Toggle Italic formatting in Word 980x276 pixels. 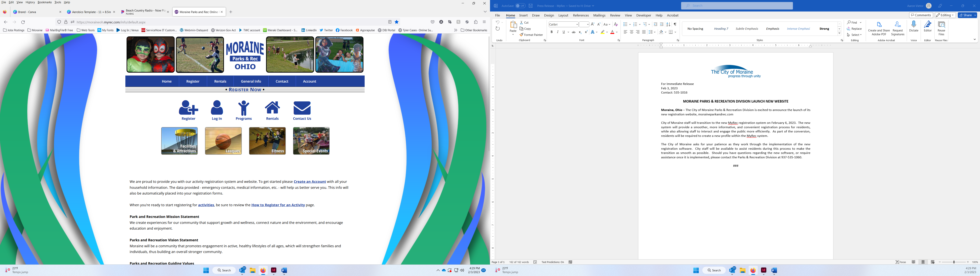coord(558,32)
